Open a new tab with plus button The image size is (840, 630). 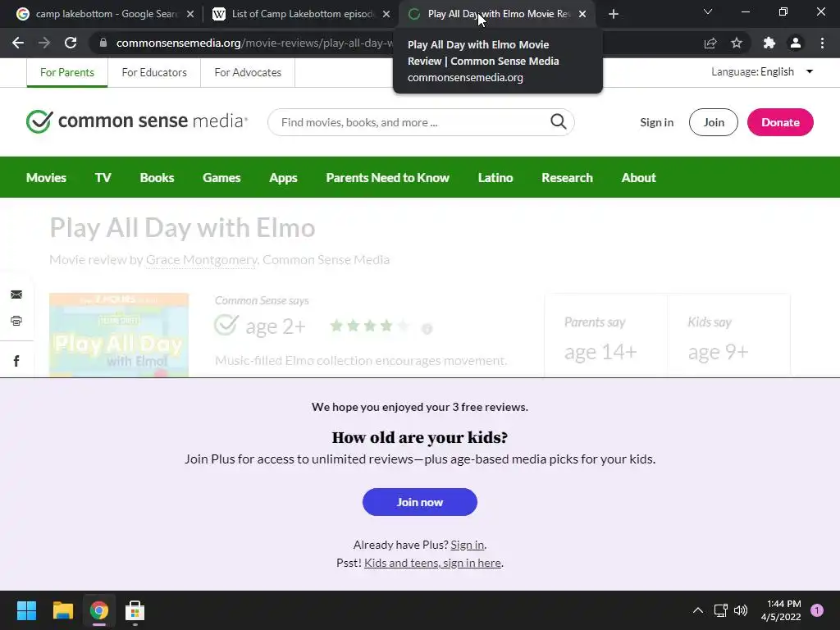[x=614, y=14]
